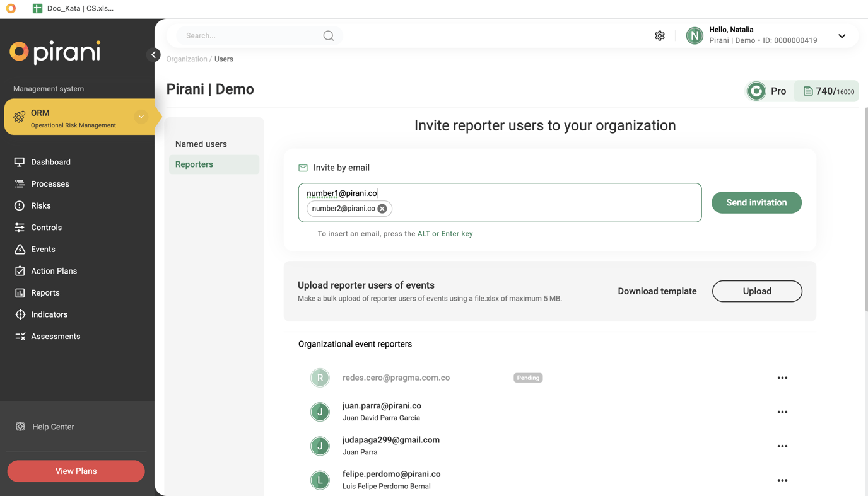The width and height of the screenshot is (868, 496).
Task: Expand the user profile dropdown for Natalia
Action: tap(842, 36)
